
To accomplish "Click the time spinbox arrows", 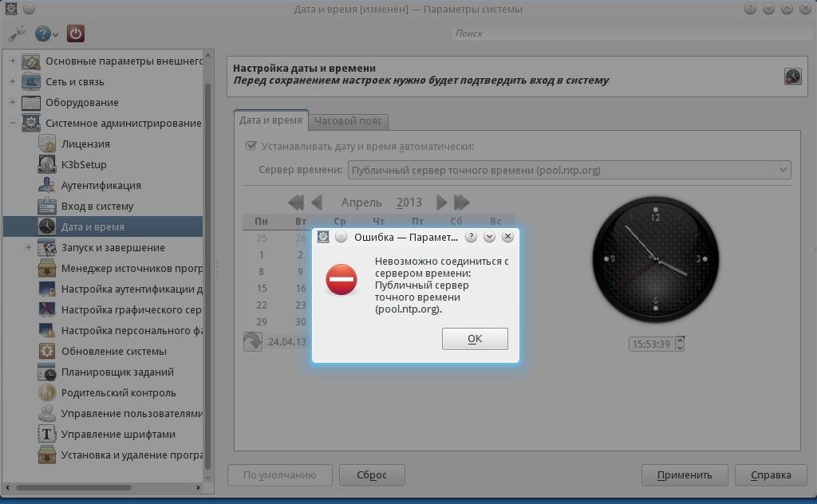I will [680, 344].
